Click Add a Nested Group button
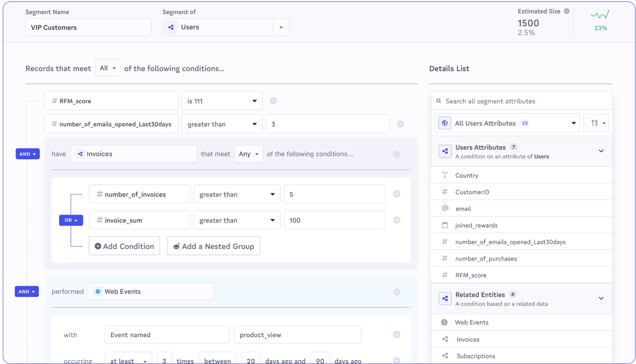 coord(213,246)
